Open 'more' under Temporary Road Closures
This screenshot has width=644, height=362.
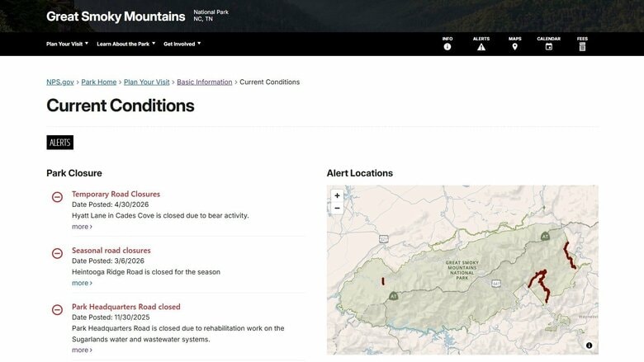coord(82,227)
